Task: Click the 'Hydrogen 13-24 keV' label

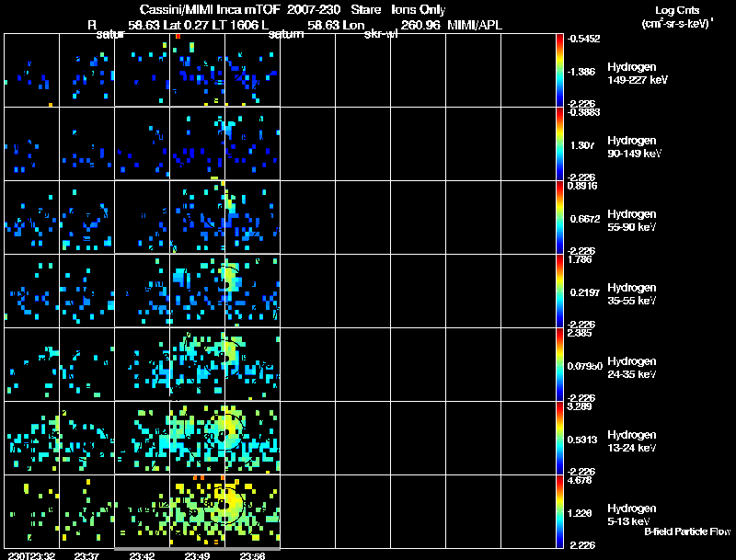Action: click(x=632, y=441)
